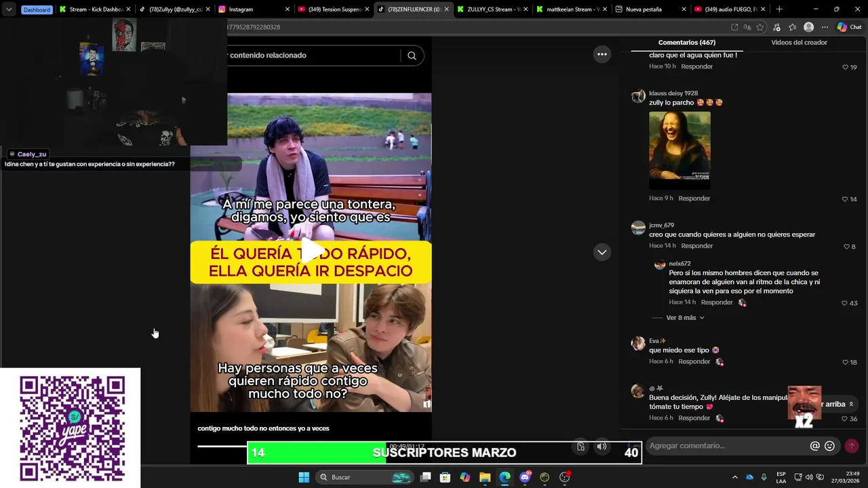Show hidden system tray icons
This screenshot has height=488, width=868.
click(x=734, y=477)
